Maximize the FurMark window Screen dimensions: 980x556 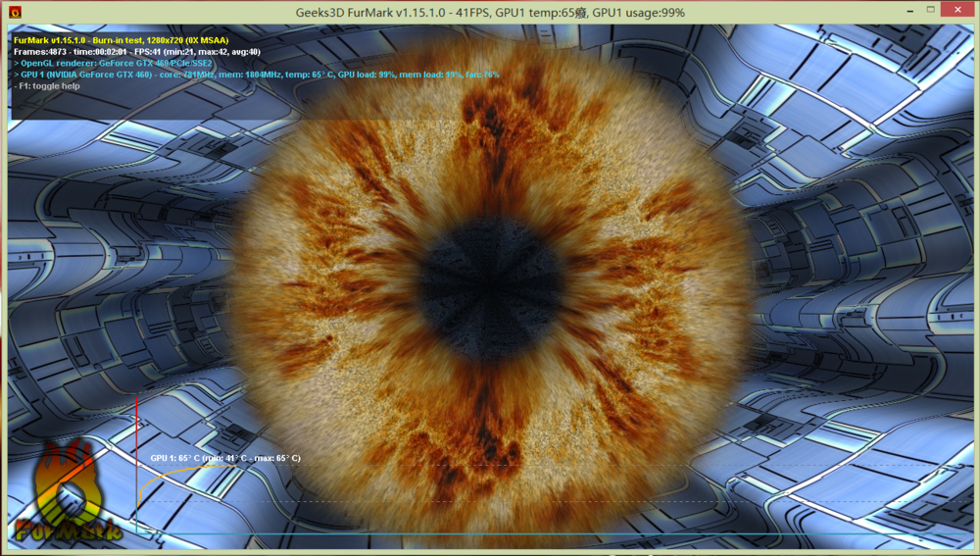931,10
